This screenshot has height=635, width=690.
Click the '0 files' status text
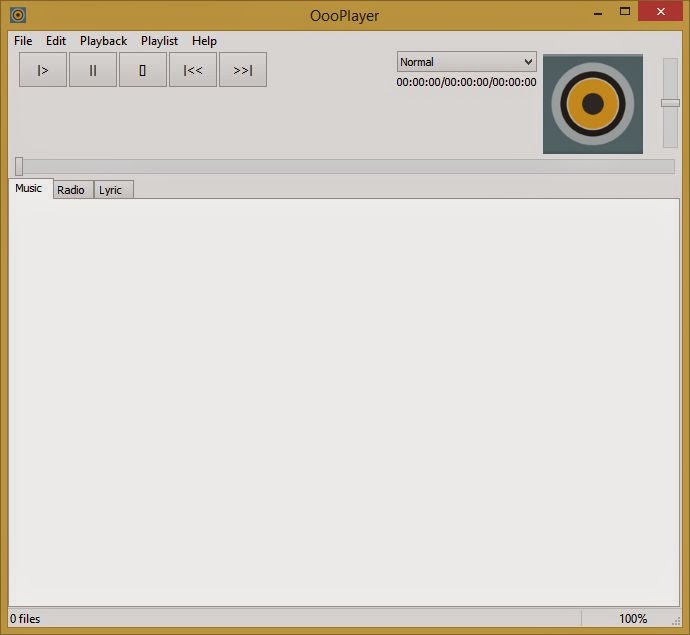coord(25,619)
